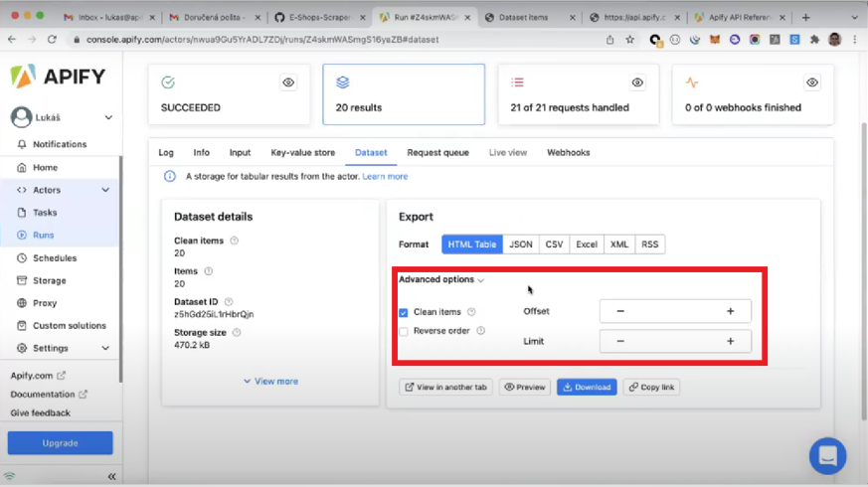Screen dimensions: 868x487
Task: Decrease Limit with minus button
Action: (620, 342)
